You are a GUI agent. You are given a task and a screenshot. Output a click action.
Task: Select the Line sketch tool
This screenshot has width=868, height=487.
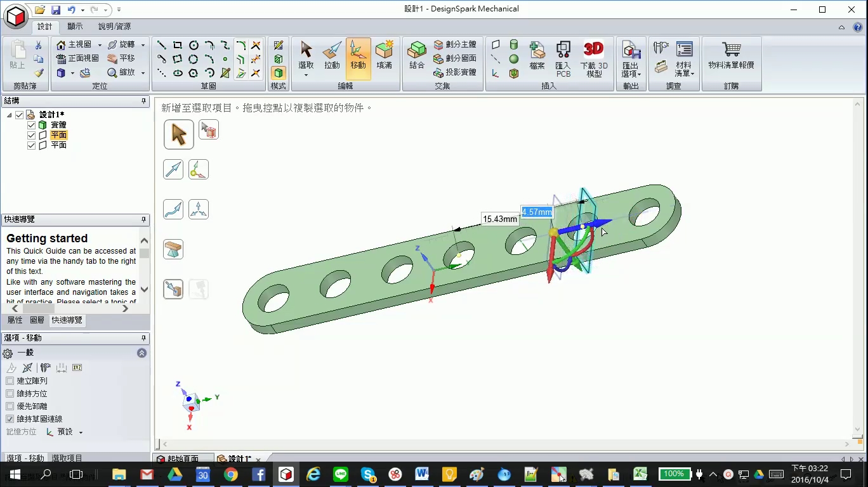(162, 45)
